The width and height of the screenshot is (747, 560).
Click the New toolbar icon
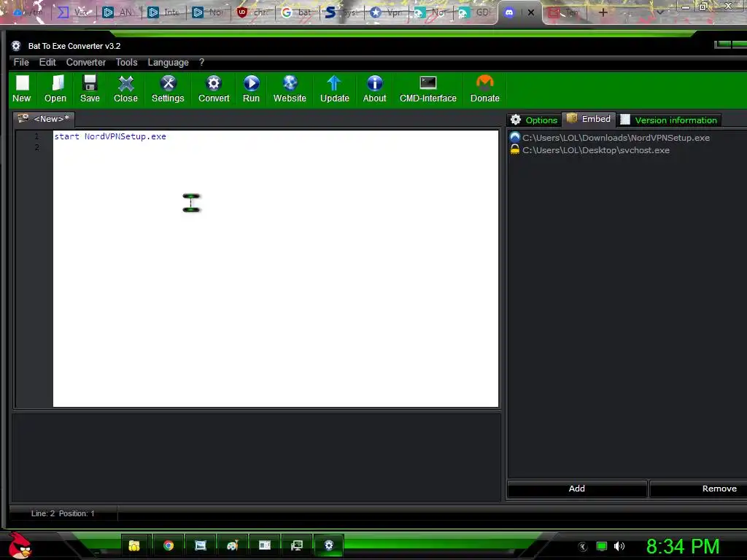pyautogui.click(x=21, y=88)
